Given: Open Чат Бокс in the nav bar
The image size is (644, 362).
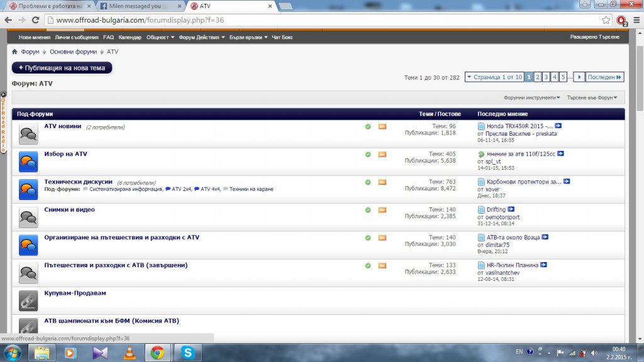Looking at the screenshot, I should [x=282, y=37].
